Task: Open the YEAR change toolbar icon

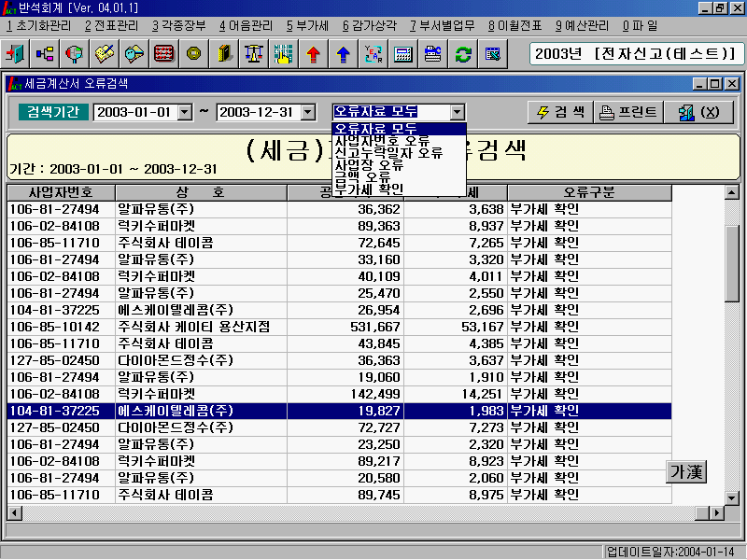Action: pos(373,54)
